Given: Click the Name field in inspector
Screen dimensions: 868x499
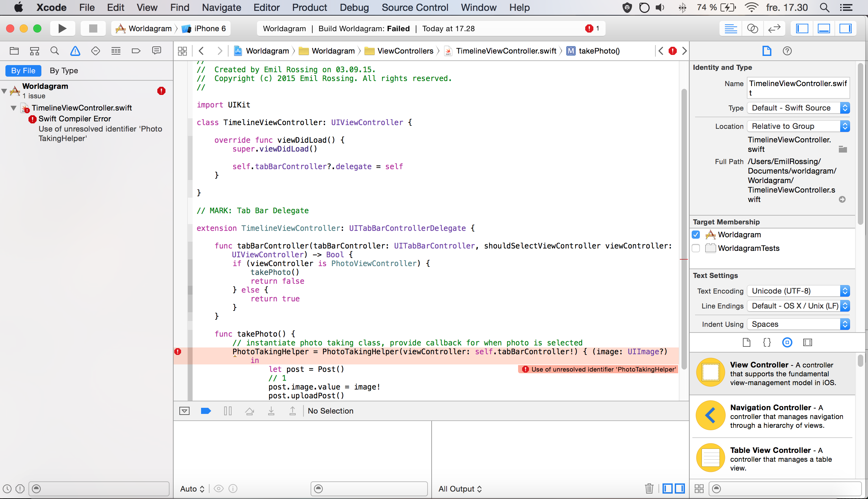Looking at the screenshot, I should (x=798, y=88).
